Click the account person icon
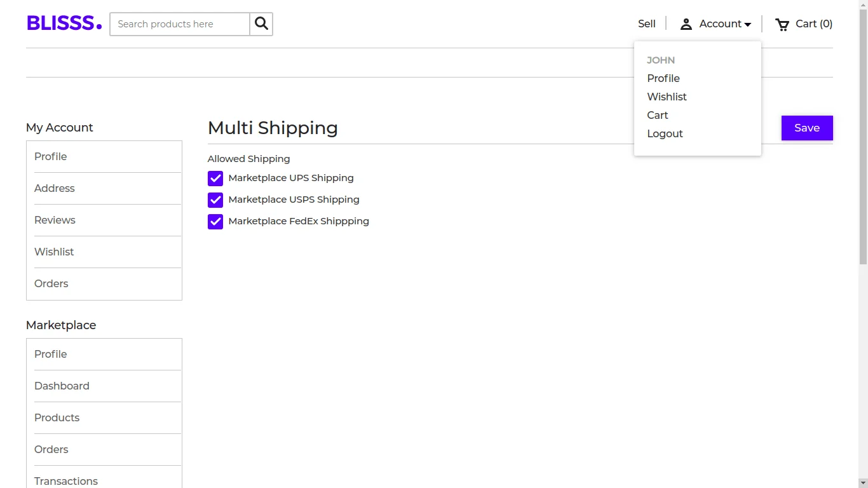 point(686,24)
